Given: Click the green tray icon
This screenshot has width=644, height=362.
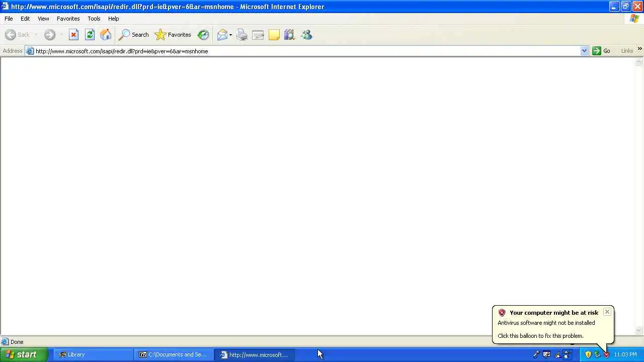Looking at the screenshot, I should [x=597, y=354].
